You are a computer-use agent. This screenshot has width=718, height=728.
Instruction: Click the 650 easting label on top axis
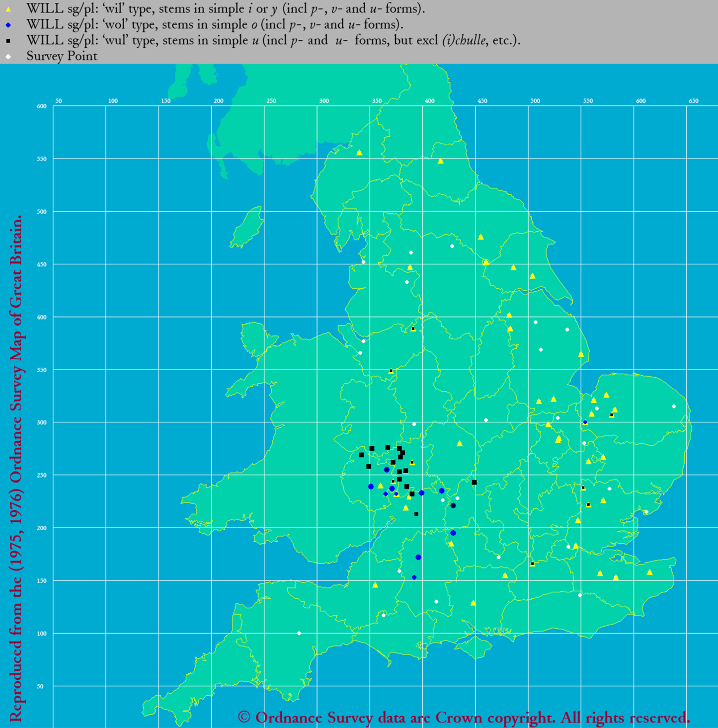(x=693, y=101)
